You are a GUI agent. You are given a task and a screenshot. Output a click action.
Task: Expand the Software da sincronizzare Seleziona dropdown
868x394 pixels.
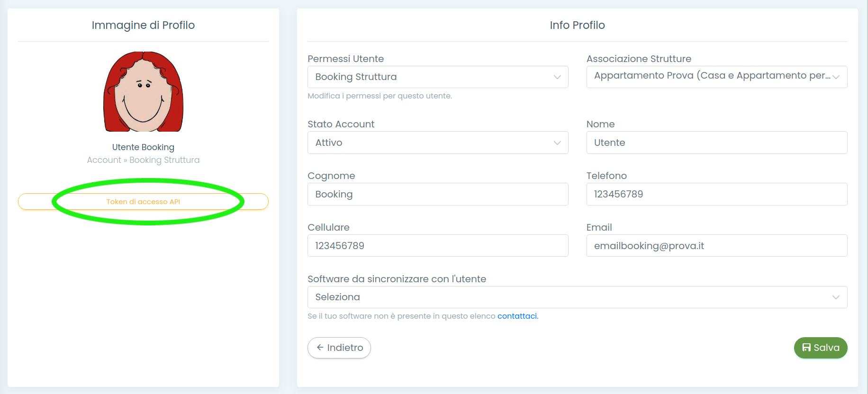(x=577, y=297)
